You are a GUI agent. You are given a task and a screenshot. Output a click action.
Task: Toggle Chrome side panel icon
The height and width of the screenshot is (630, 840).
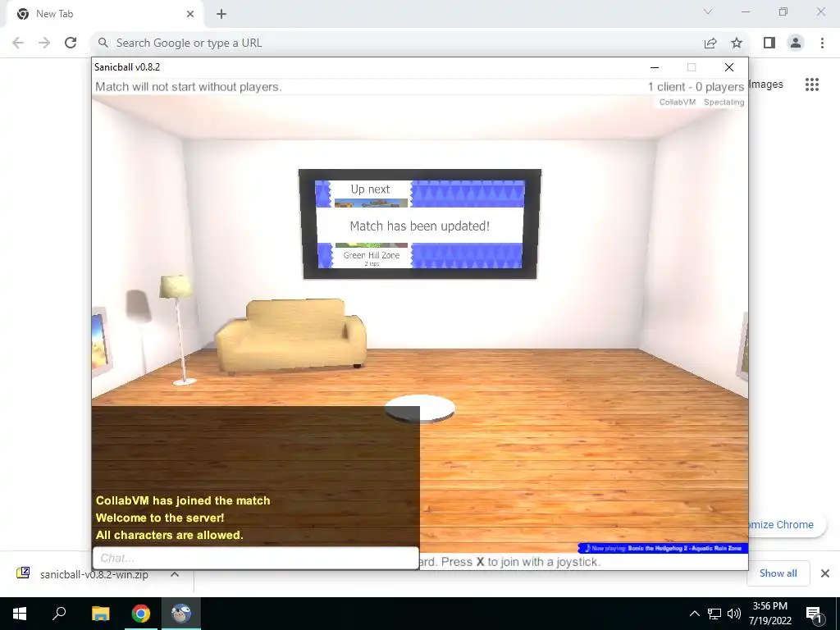tap(769, 43)
